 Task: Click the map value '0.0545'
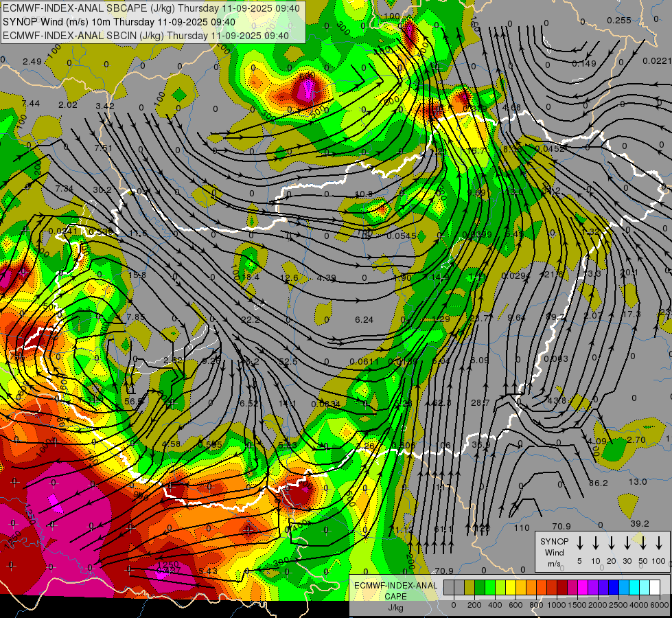click(402, 236)
